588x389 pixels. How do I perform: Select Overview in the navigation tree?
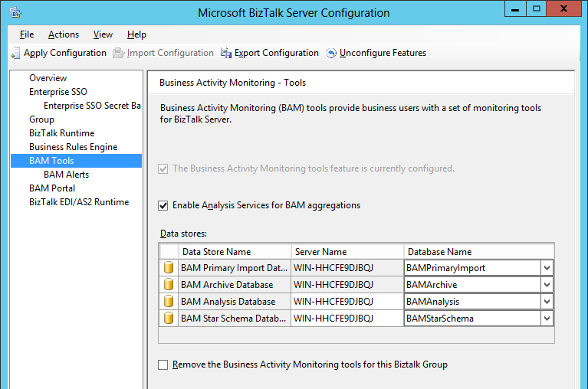[x=48, y=78]
